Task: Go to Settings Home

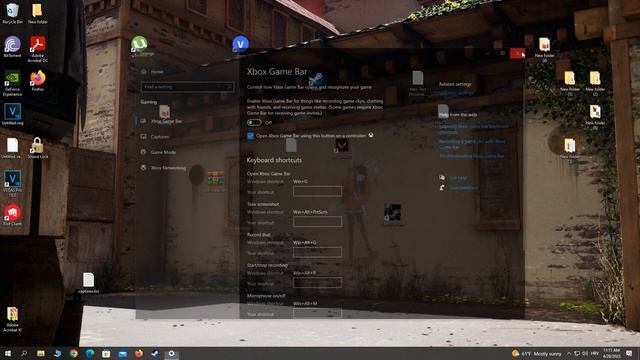Action: [x=152, y=72]
